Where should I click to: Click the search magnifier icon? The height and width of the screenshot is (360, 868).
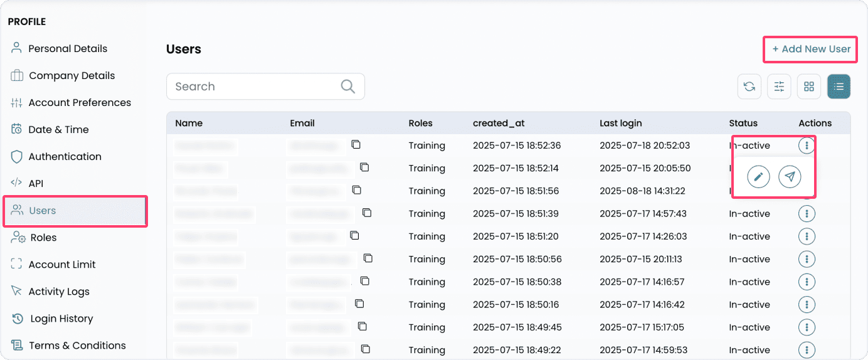(x=347, y=87)
